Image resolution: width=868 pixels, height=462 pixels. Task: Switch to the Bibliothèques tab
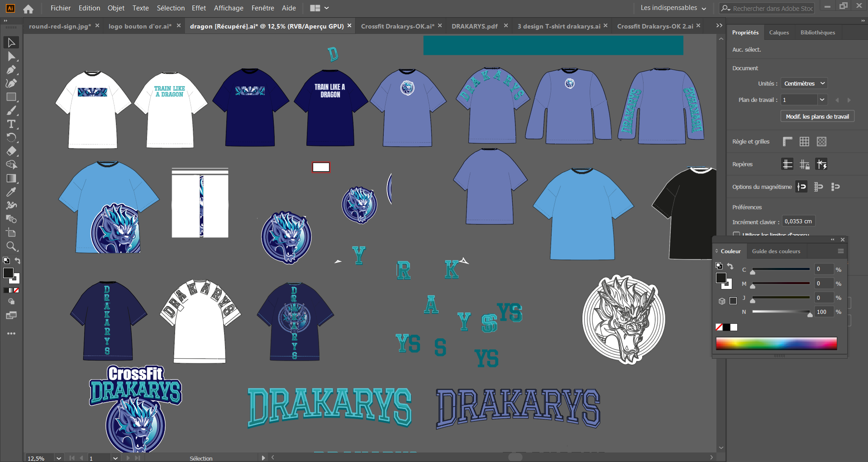click(x=818, y=33)
